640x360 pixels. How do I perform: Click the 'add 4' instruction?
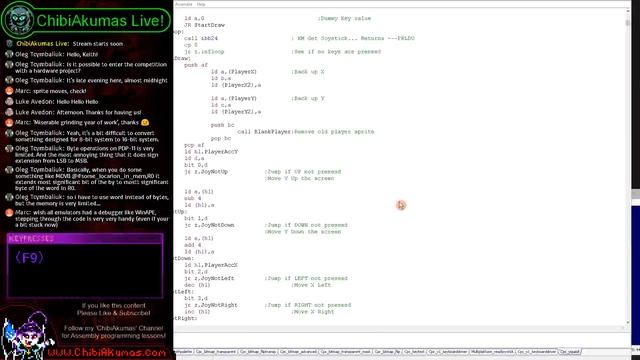point(192,245)
